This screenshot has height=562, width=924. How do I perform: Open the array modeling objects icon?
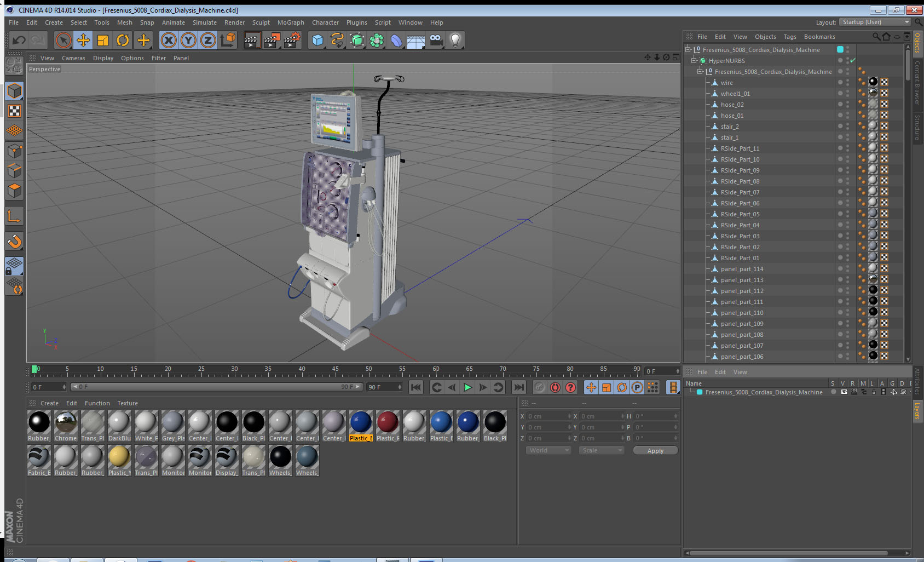click(377, 40)
